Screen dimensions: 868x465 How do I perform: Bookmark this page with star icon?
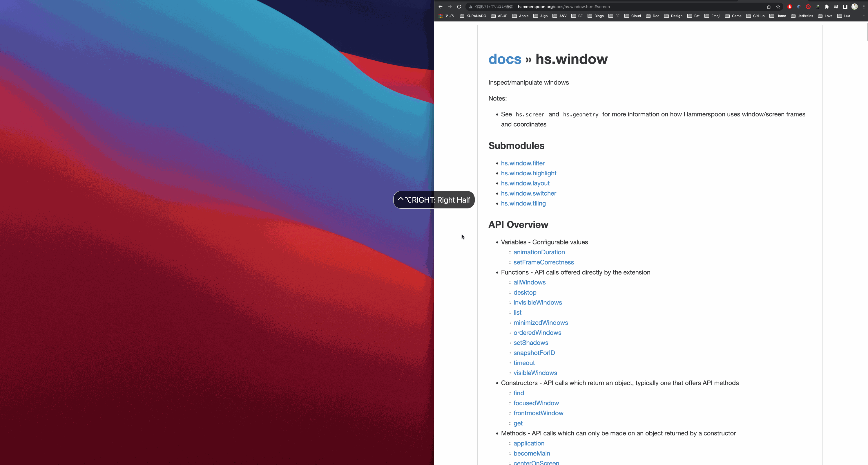click(x=778, y=7)
